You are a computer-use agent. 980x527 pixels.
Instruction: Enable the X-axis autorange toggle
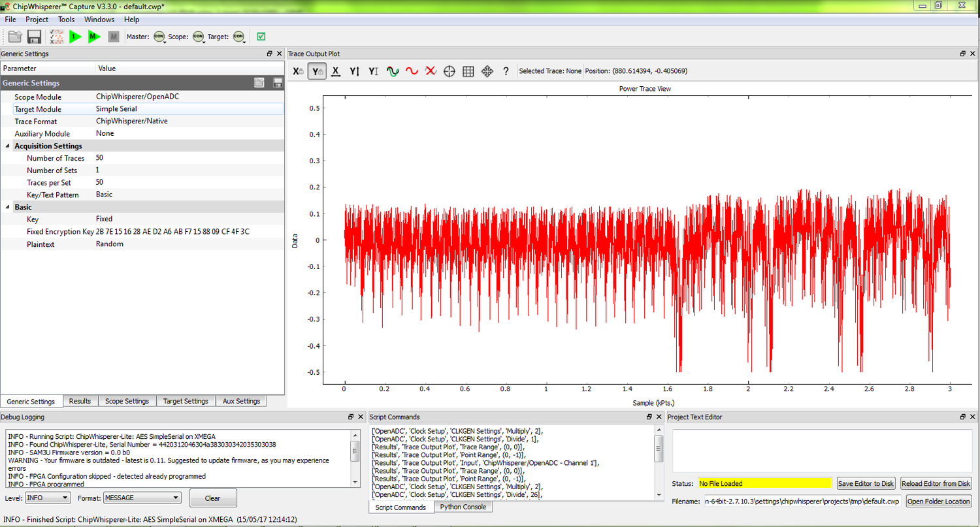336,71
